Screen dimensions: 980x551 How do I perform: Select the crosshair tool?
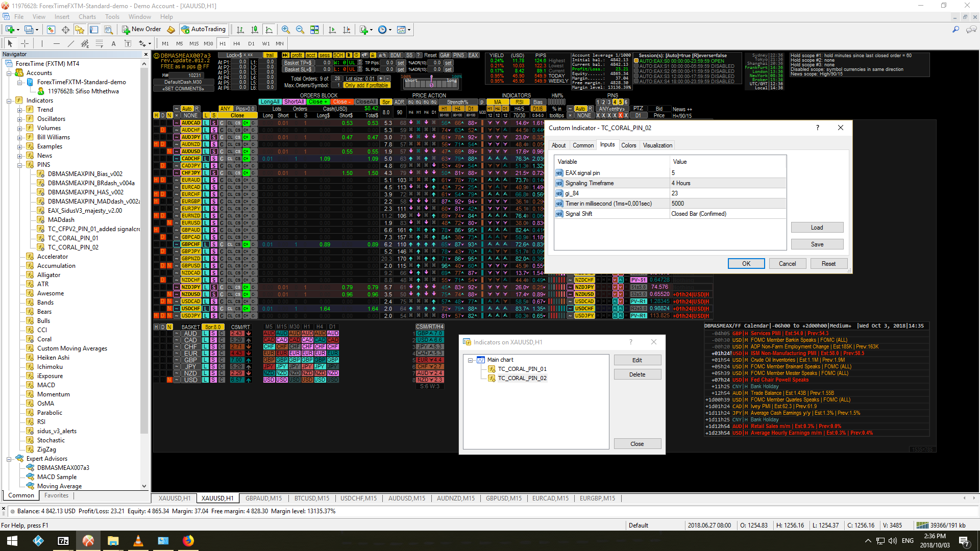click(x=24, y=43)
